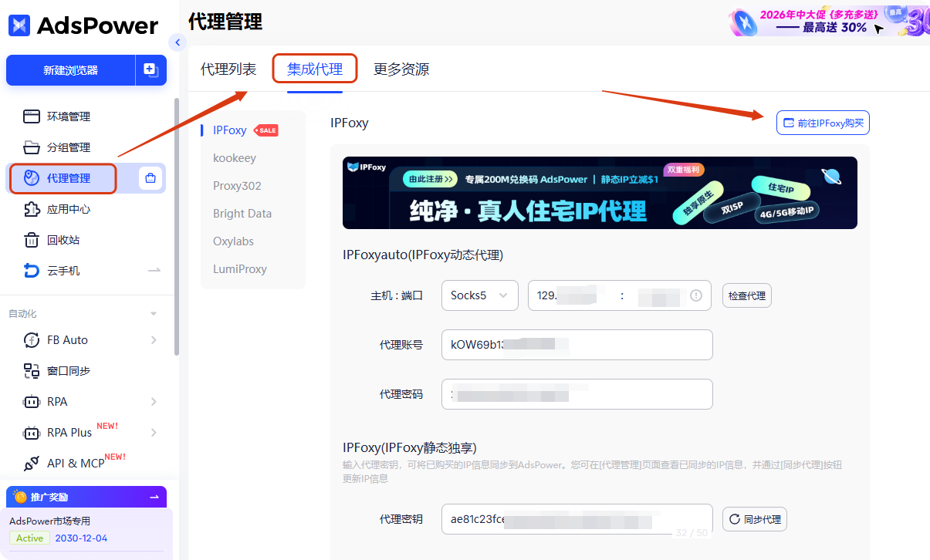Click the Active status badge
Screen dimensions: 930x560
pos(29,538)
